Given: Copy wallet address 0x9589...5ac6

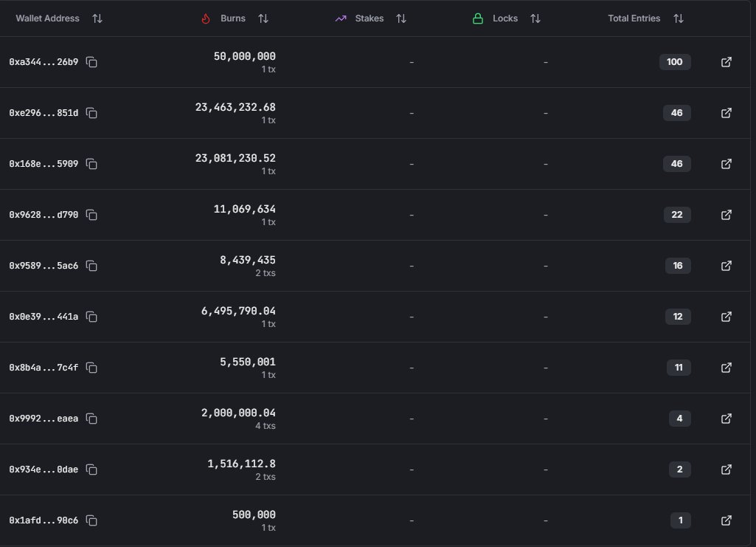Looking at the screenshot, I should coord(91,266).
